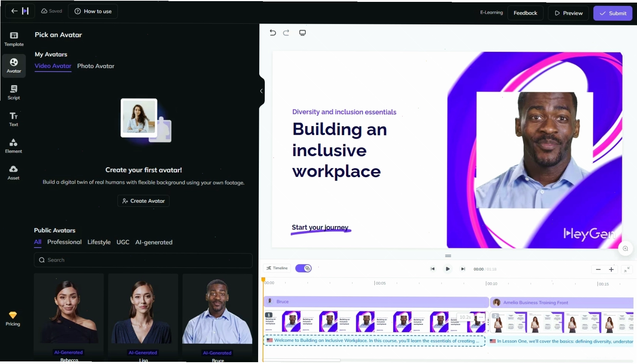Open the Script panel
Image resolution: width=637 pixels, height=364 pixels.
14,92
